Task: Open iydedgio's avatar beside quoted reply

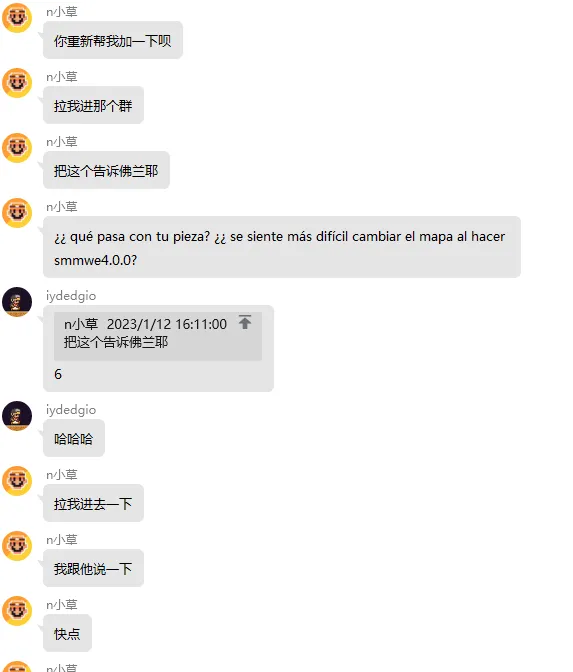Action: click(x=17, y=302)
